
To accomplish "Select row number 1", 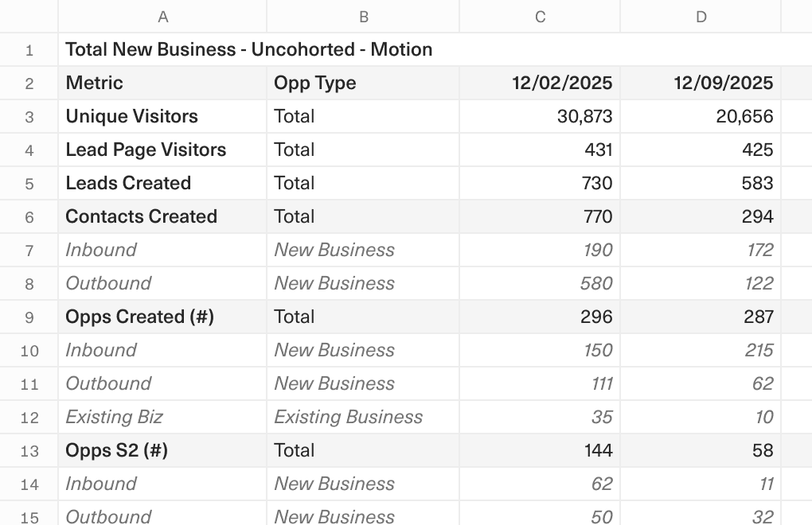I will coord(29,49).
